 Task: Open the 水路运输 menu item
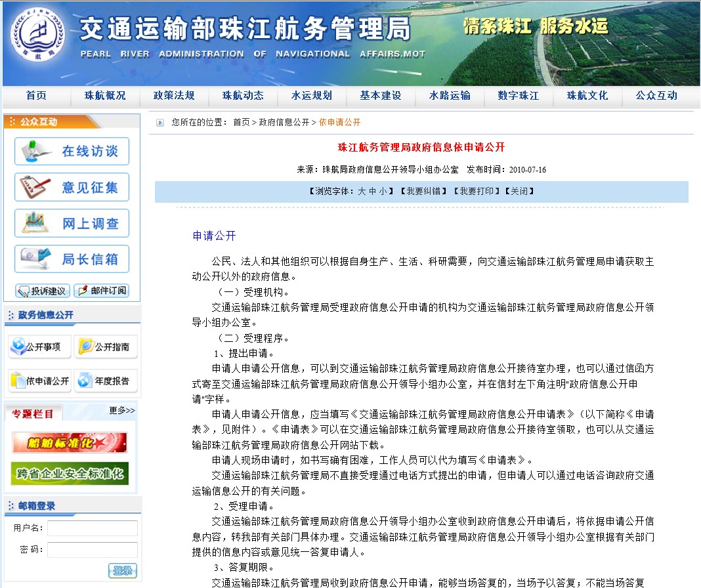click(450, 96)
